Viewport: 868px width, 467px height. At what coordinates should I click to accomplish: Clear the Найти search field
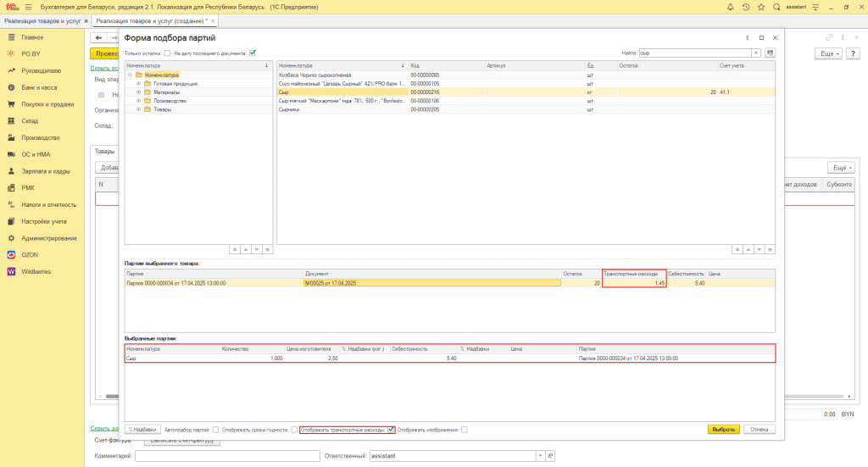(x=755, y=53)
